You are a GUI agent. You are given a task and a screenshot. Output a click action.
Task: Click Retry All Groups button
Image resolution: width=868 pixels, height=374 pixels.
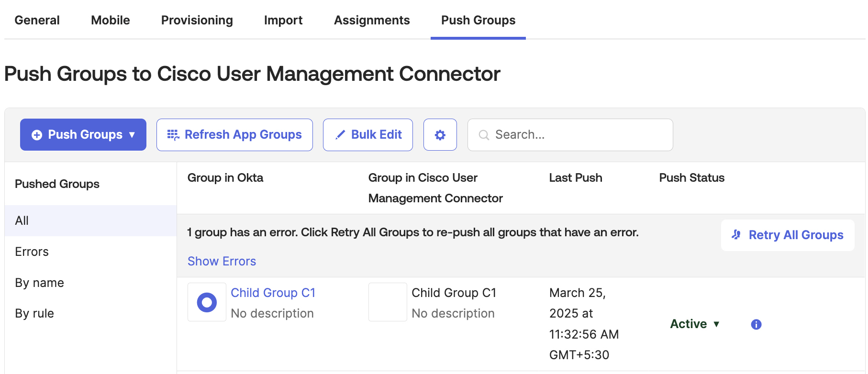[788, 235]
